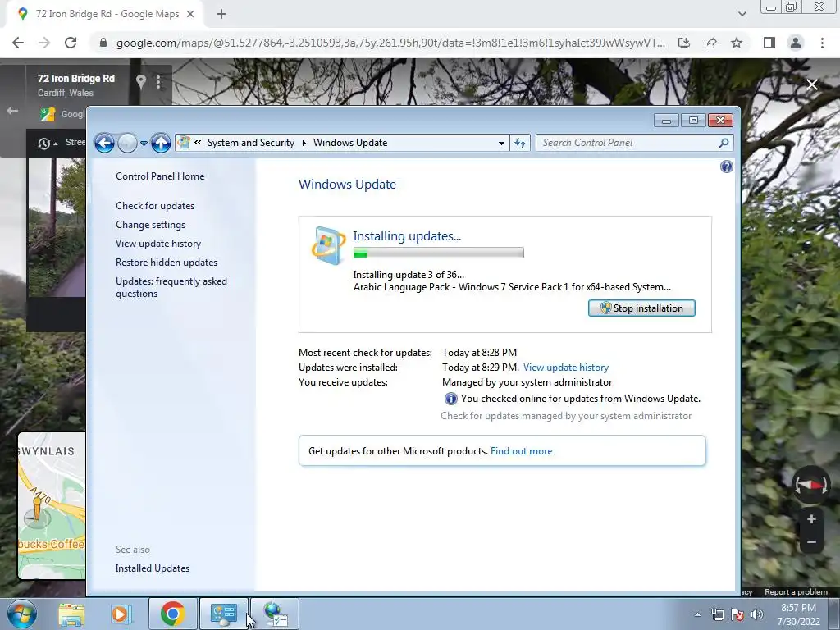Select System and Security breadcrumb
Screen dimensions: 840x630
(251, 143)
